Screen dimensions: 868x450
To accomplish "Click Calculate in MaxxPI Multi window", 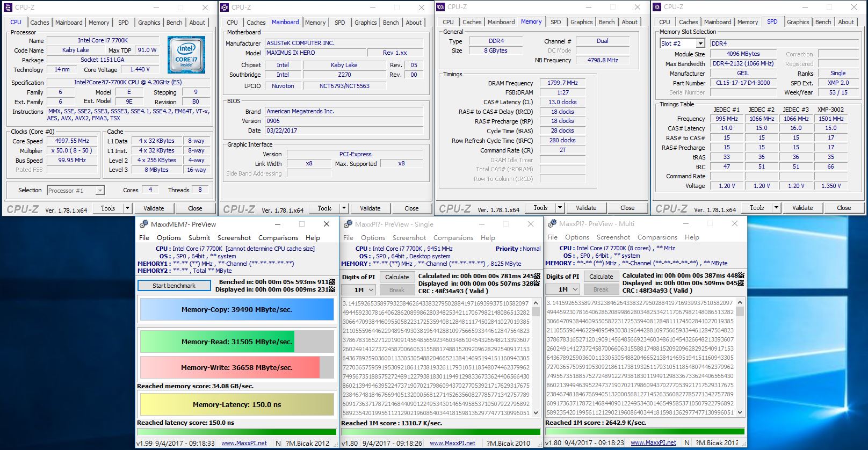I will pos(601,276).
